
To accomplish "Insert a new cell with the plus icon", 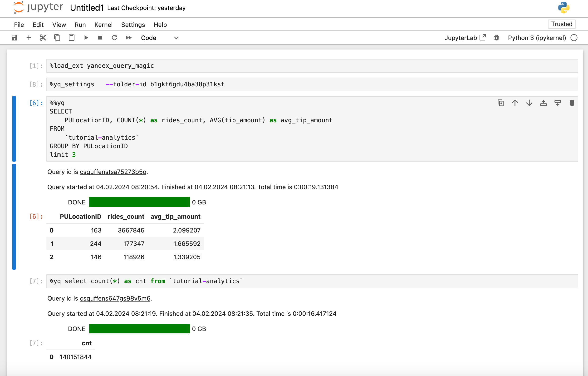I will click(x=29, y=38).
